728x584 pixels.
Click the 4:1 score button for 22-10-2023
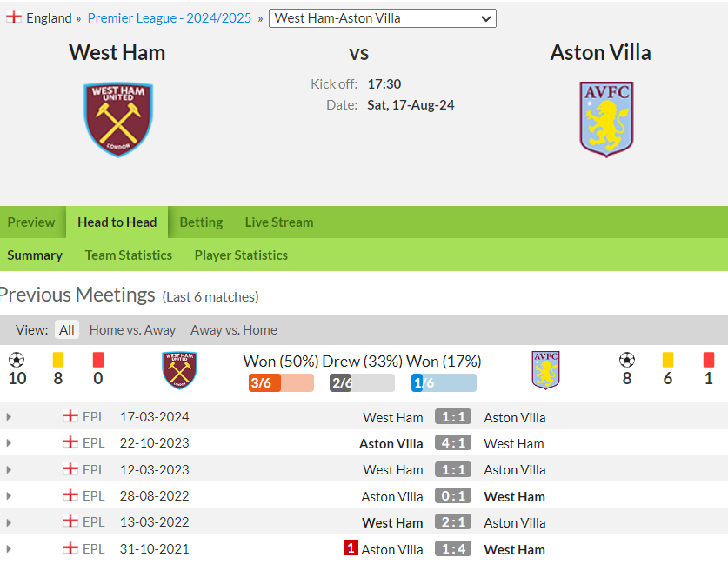pyautogui.click(x=453, y=443)
